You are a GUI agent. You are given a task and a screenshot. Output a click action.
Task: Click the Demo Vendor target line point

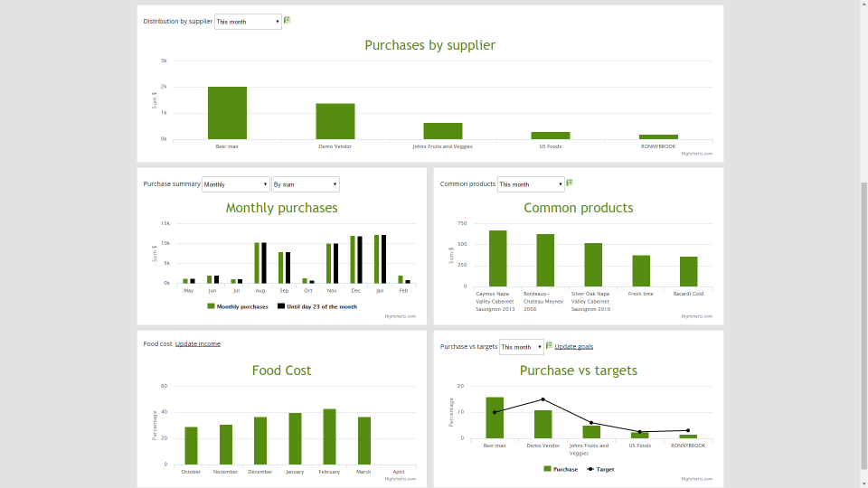pos(543,399)
